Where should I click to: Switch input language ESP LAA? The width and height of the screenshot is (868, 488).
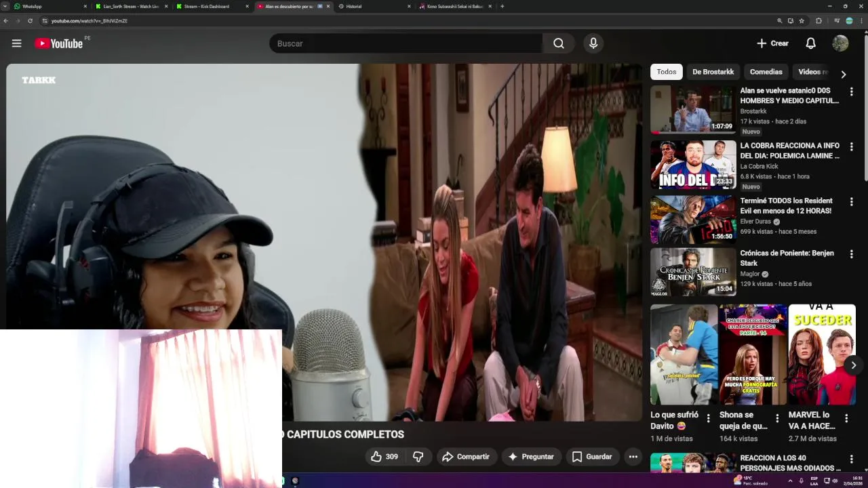pyautogui.click(x=814, y=481)
